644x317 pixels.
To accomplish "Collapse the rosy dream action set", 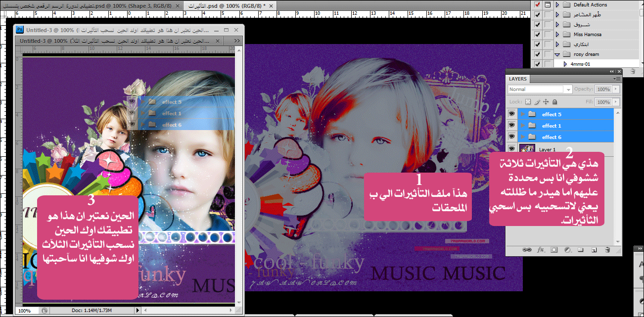I will 557,54.
